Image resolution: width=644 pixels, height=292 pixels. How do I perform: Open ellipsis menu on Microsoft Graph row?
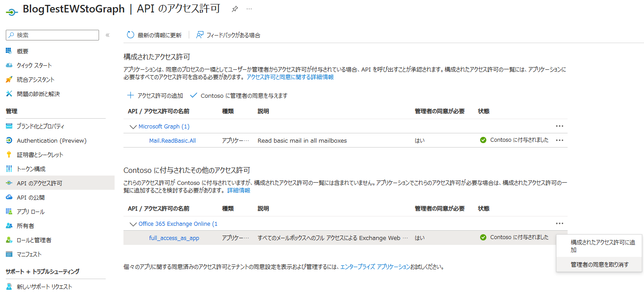click(x=560, y=126)
